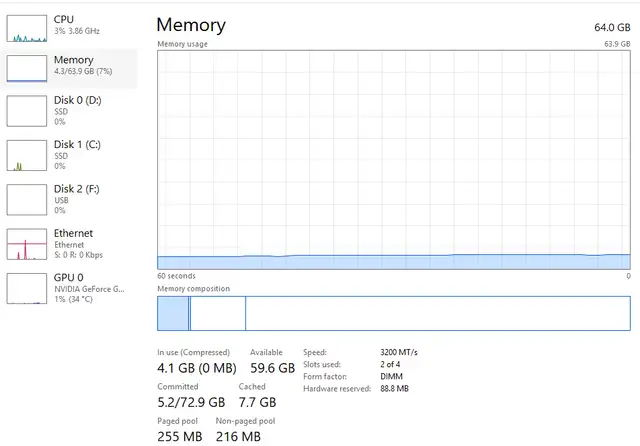
Task: Click the in-use segment of Memory composition
Action: (x=173, y=313)
